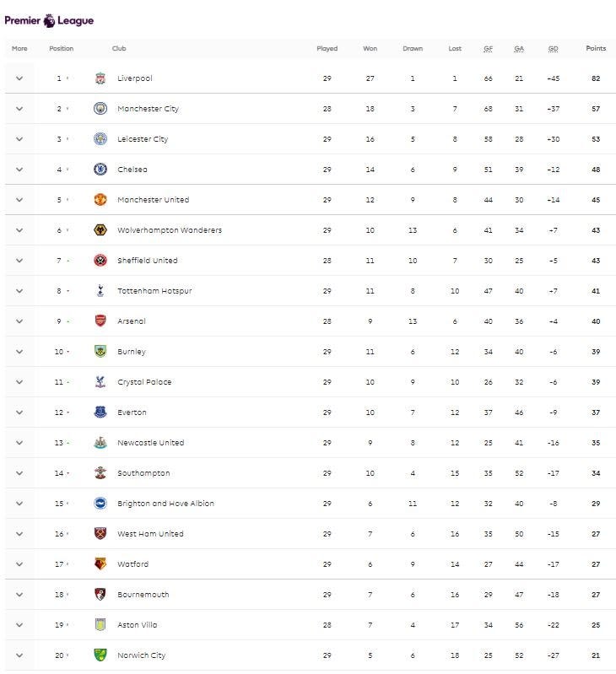Open the Brighton and Hove Albion link
Screen dimensions: 616x674
(165, 504)
